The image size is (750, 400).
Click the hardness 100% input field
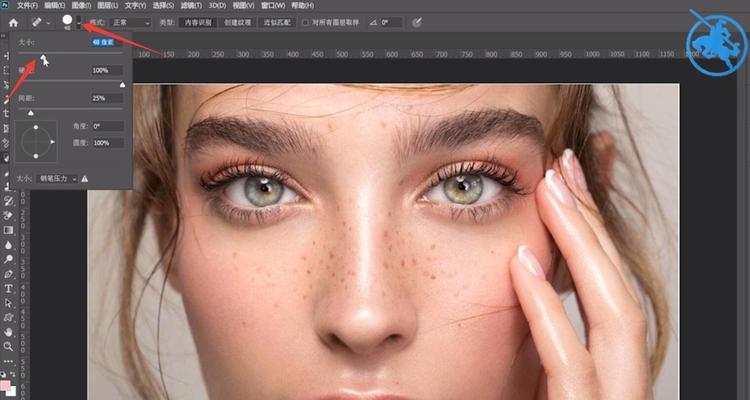(107, 70)
